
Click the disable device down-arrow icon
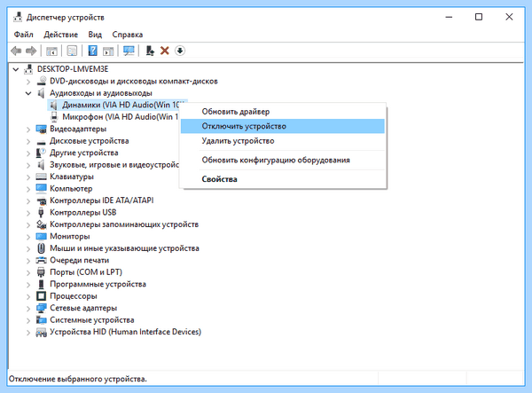coord(179,51)
